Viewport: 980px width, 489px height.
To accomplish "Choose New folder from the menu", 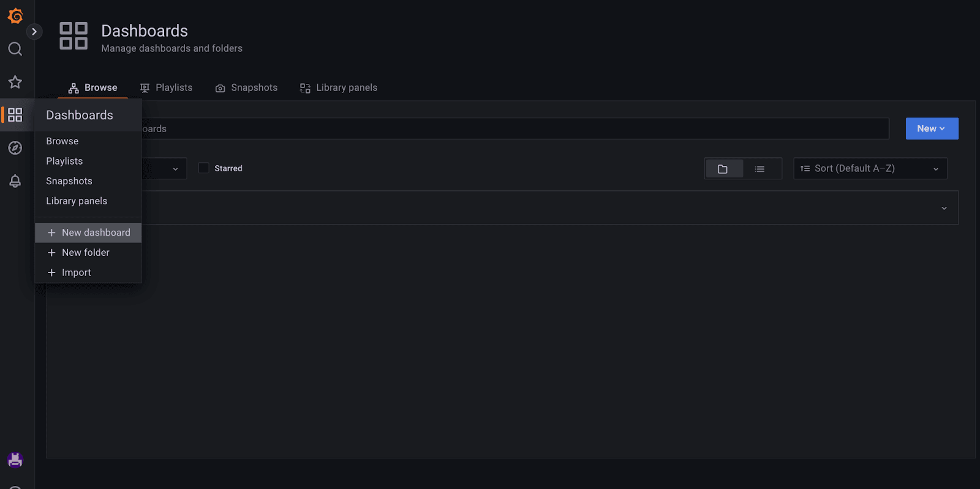I will pos(88,252).
